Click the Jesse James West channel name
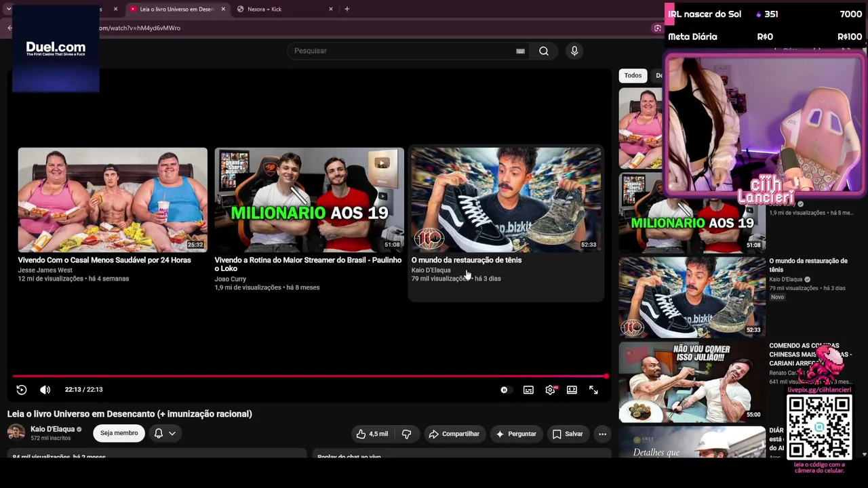The image size is (868, 488). click(x=45, y=270)
